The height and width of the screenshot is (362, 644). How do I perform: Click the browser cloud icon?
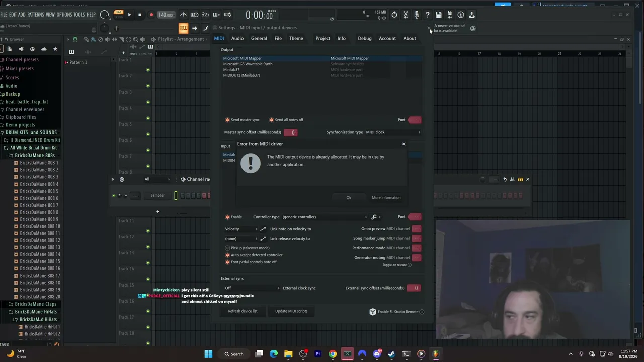[x=44, y=49]
